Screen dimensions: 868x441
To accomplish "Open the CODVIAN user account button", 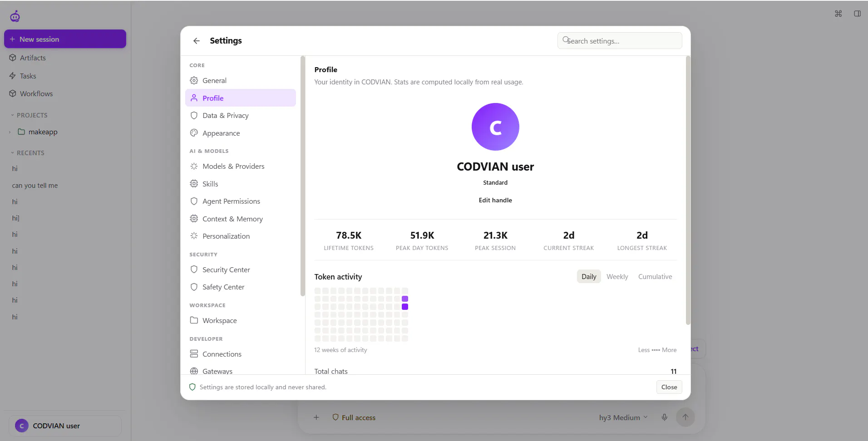I will coord(65,426).
